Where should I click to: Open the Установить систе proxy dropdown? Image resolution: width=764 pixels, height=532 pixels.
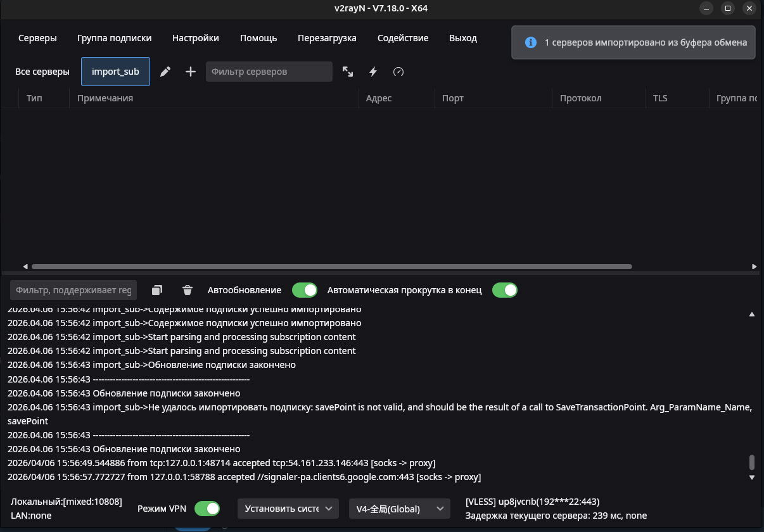[x=288, y=509]
